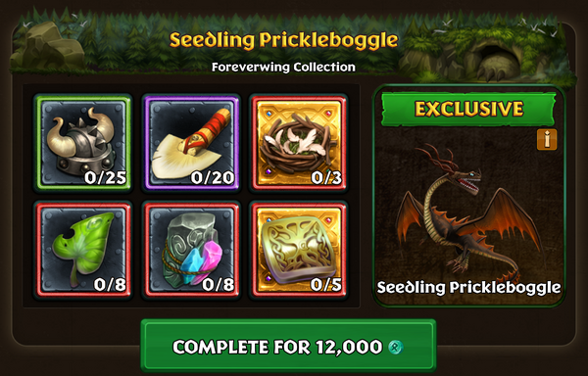Select the golden engraved tablet item
This screenshot has width=588, height=376.
click(x=299, y=250)
